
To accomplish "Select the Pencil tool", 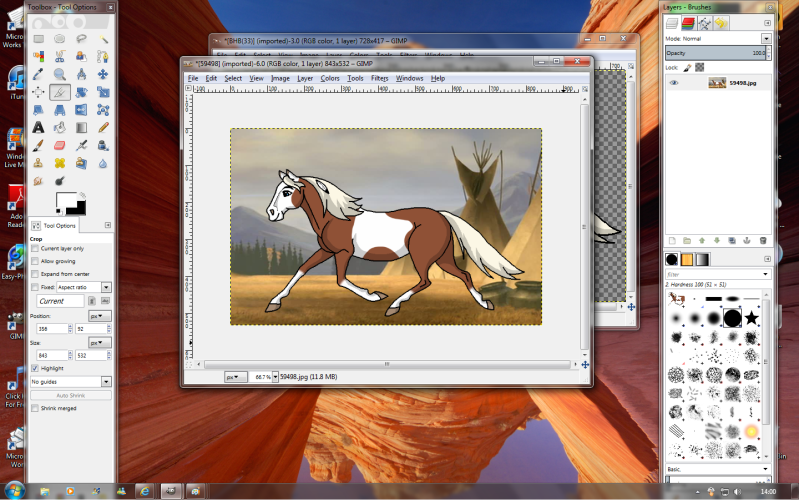I will 103,127.
